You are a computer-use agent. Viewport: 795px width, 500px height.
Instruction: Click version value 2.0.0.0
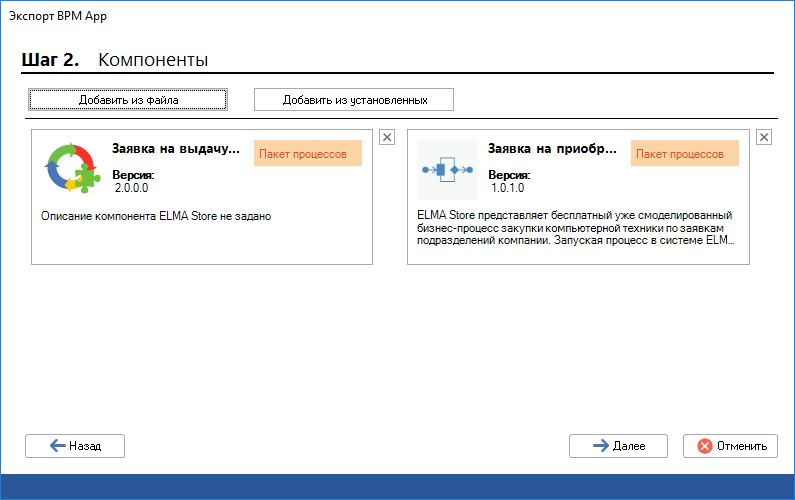131,188
